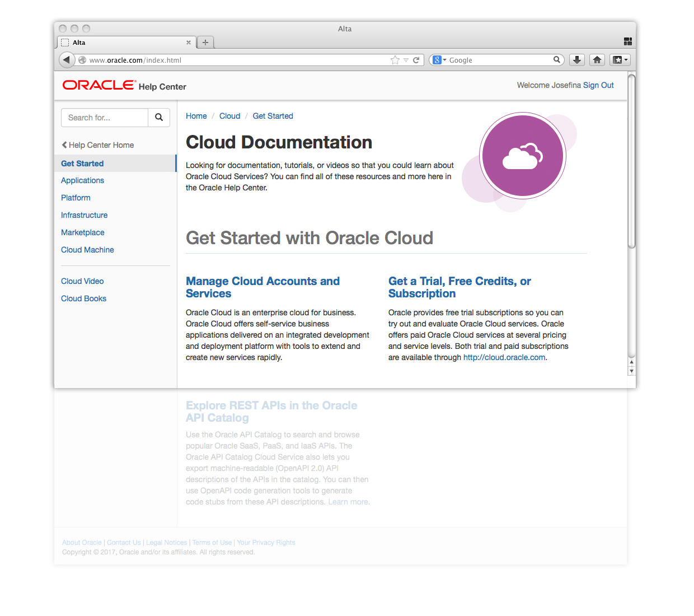Screen dimensions: 694x616
Task: Click the Home breadcrumb
Action: pyautogui.click(x=196, y=116)
